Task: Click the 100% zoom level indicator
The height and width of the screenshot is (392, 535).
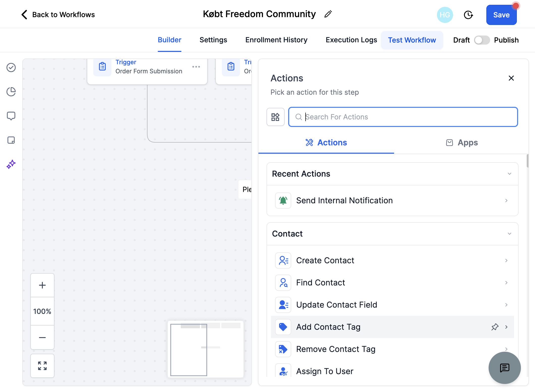Action: click(x=42, y=311)
